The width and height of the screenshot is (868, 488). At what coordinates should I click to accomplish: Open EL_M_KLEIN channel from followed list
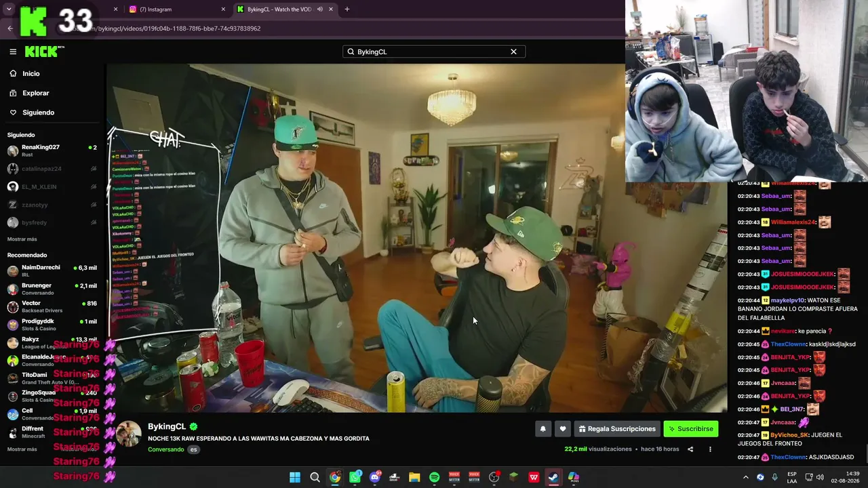pos(52,187)
